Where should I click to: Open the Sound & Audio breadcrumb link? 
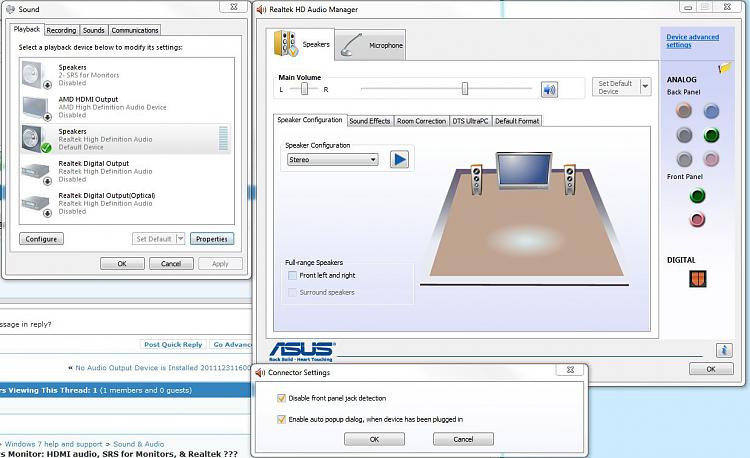click(x=138, y=444)
